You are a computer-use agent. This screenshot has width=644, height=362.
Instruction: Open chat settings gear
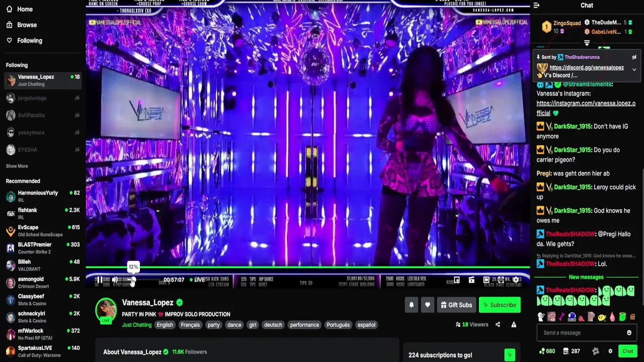click(610, 351)
